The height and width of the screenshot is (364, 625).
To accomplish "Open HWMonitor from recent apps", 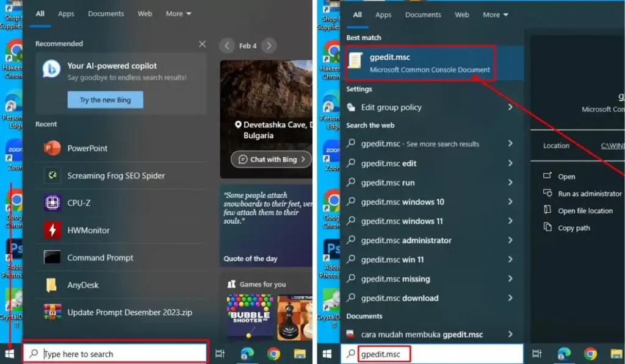I will pos(121,230).
